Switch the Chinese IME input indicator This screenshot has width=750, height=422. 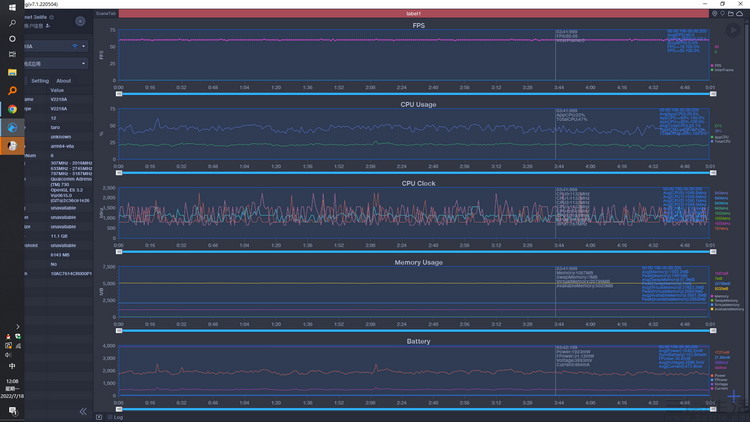click(12, 366)
